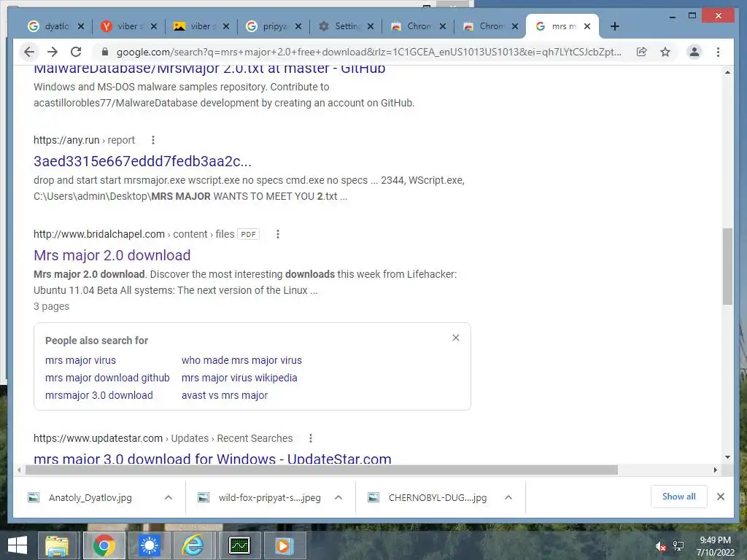Expand options for CHERNOBYL-DUG download

(508, 497)
